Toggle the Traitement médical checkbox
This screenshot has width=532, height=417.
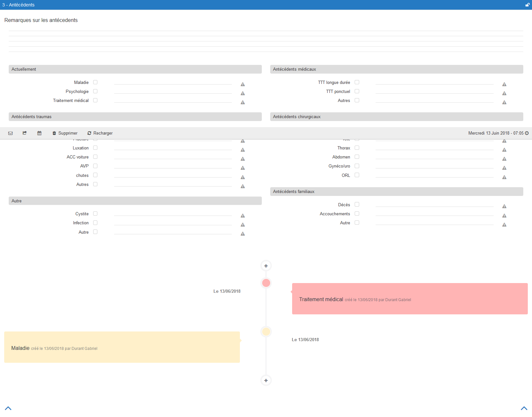click(95, 100)
